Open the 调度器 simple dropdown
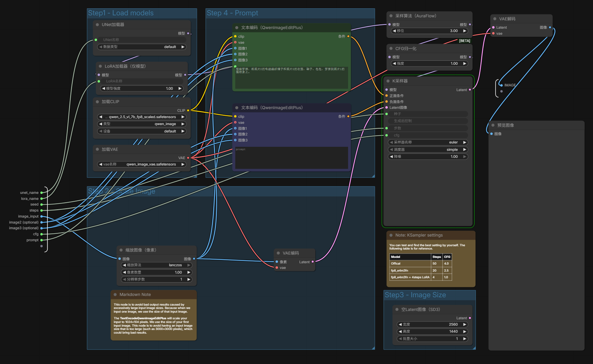 point(428,150)
